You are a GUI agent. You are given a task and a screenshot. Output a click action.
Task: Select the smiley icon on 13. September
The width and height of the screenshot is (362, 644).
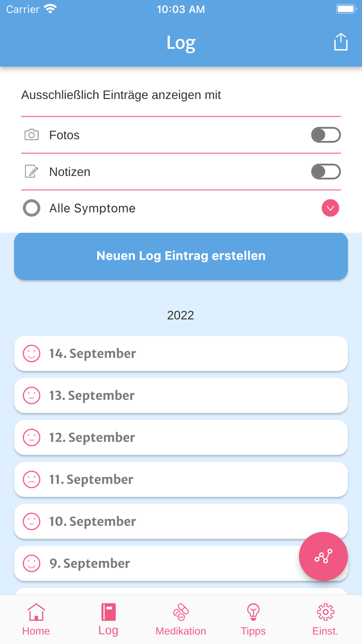click(31, 395)
